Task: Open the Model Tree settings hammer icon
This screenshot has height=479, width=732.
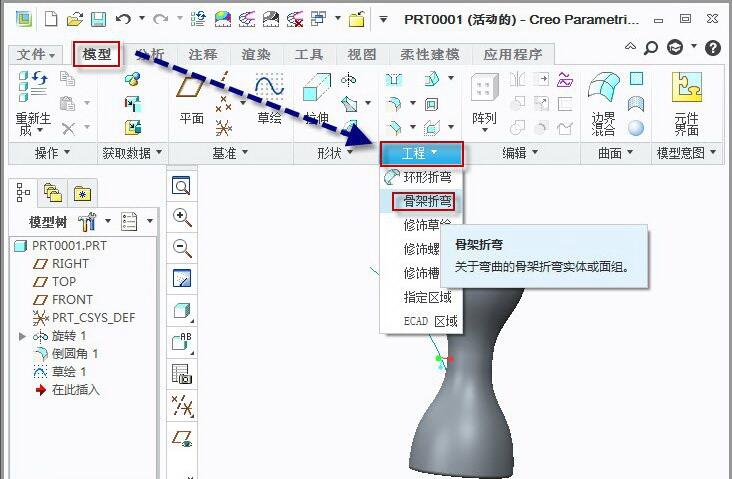Action: pos(87,221)
